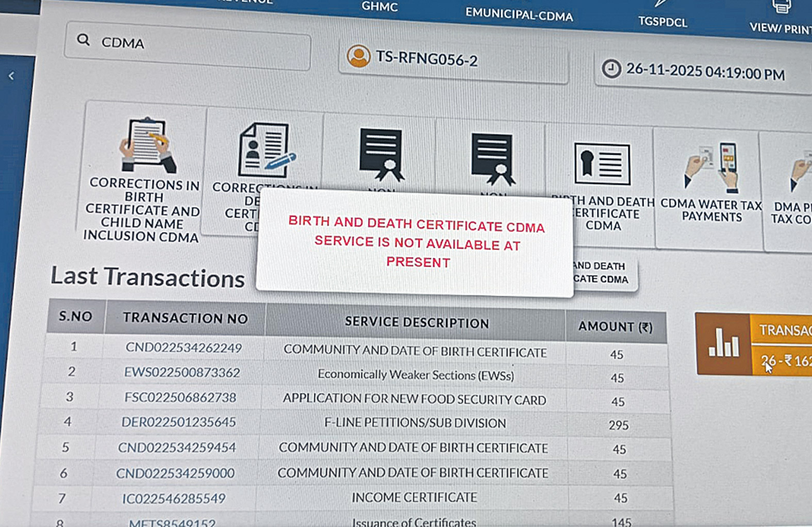The height and width of the screenshot is (527, 812).
Task: Click the View/Print printer icon
Action: (x=781, y=7)
